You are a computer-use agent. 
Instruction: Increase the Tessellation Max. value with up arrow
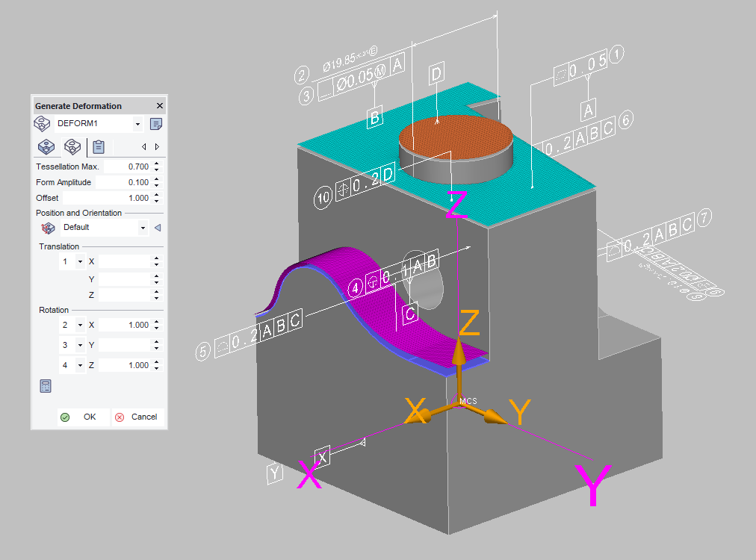157,164
